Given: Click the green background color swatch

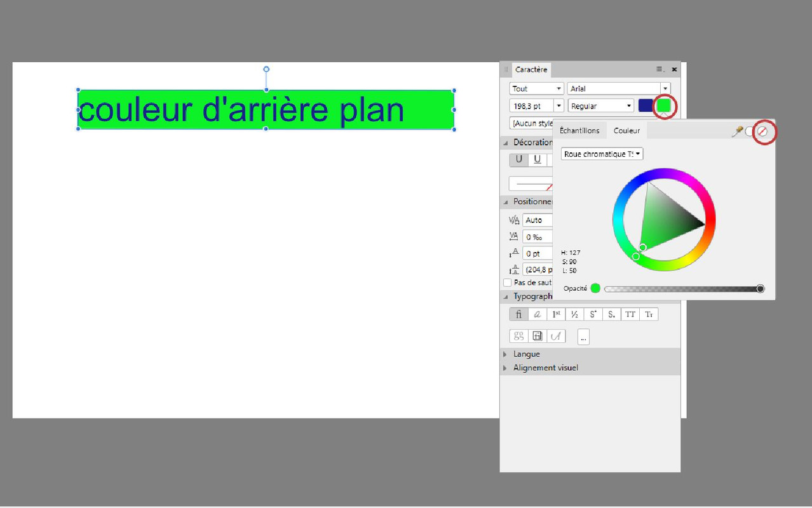Looking at the screenshot, I should [x=664, y=106].
